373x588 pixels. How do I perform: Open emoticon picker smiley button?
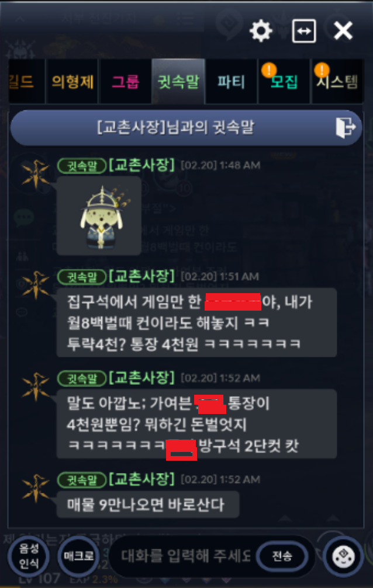click(x=343, y=556)
